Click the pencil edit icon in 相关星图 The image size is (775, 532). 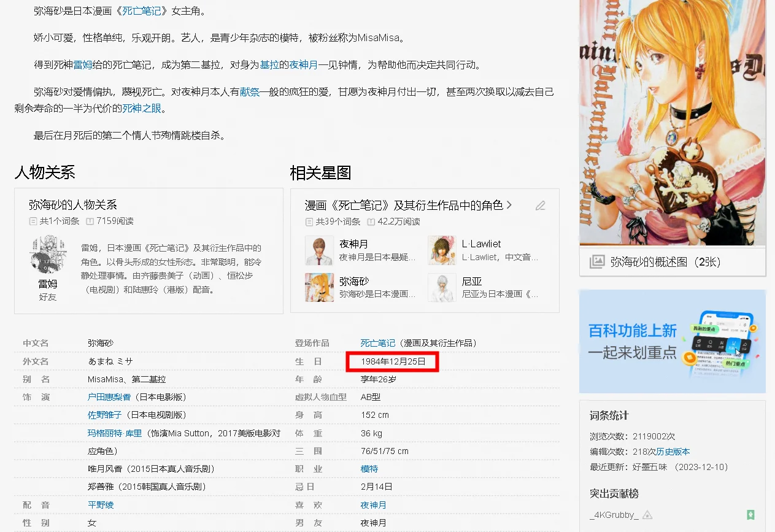(x=540, y=206)
